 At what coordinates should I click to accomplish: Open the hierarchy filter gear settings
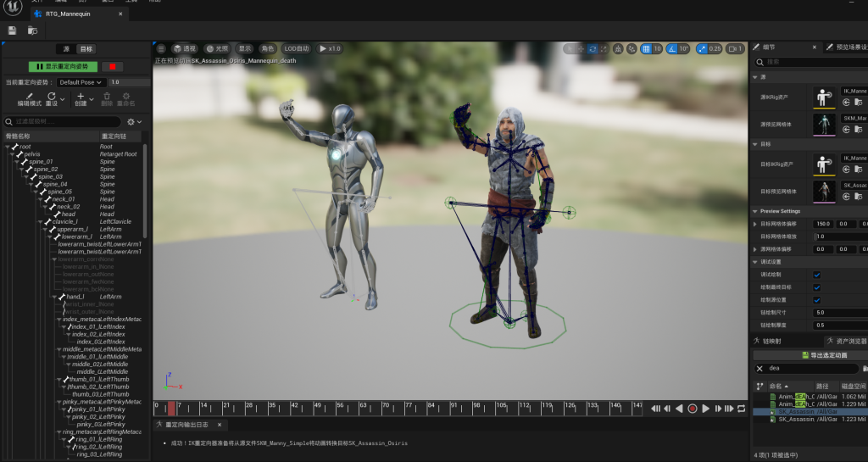click(x=134, y=122)
